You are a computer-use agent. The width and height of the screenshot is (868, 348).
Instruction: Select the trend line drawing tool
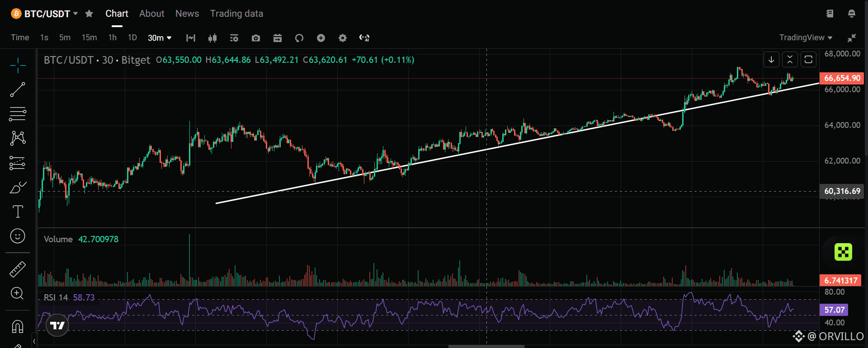[x=18, y=89]
